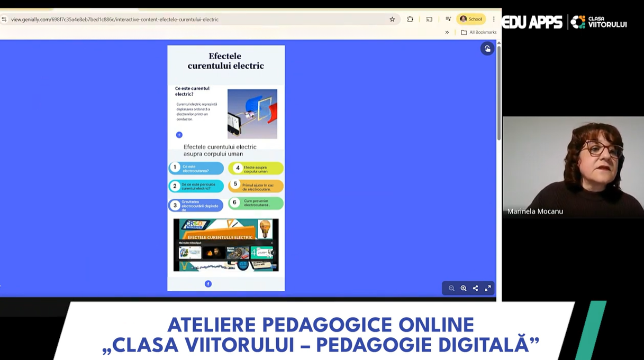Open the Chrome extensions puzzle icon
The image size is (644, 360).
pyautogui.click(x=410, y=19)
